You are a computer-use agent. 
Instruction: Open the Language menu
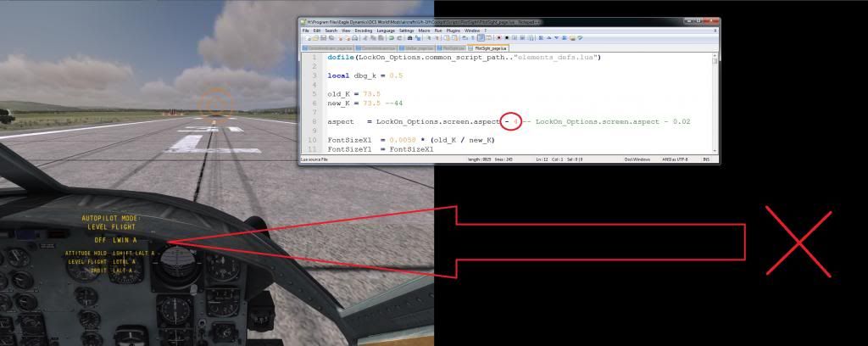386,30
